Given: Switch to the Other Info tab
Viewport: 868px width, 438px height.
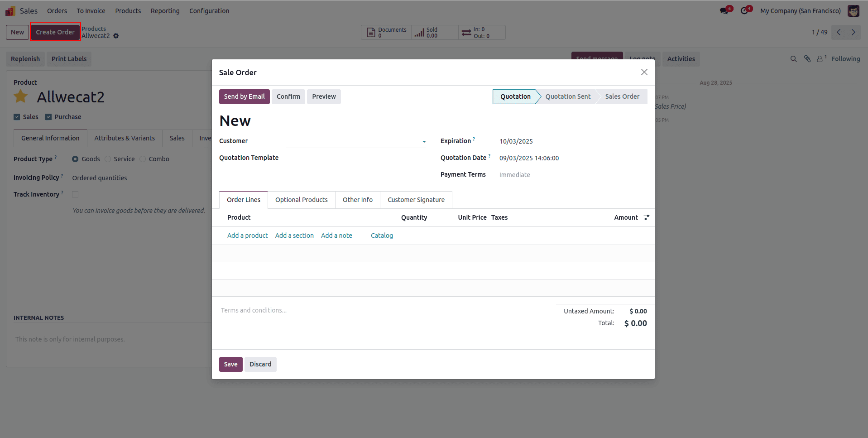Looking at the screenshot, I should (358, 200).
